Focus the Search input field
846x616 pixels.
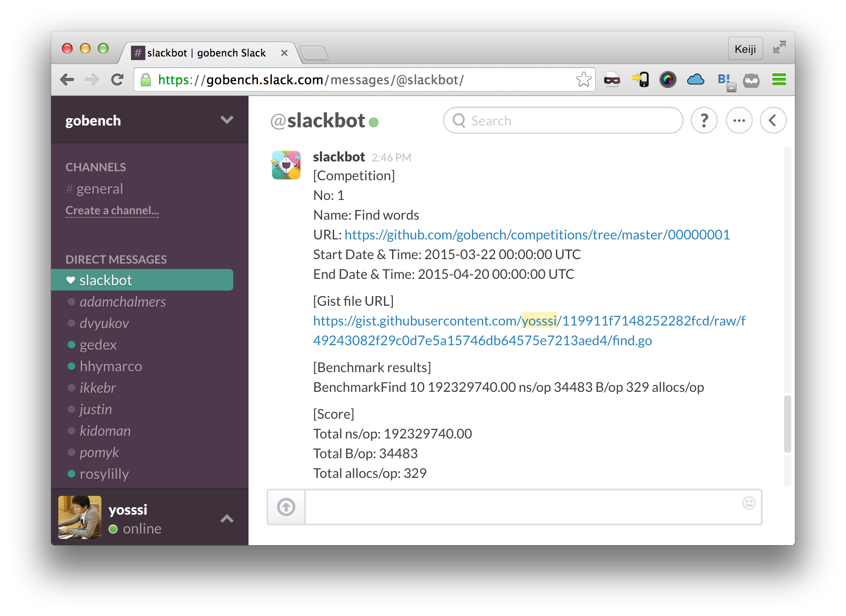point(563,120)
